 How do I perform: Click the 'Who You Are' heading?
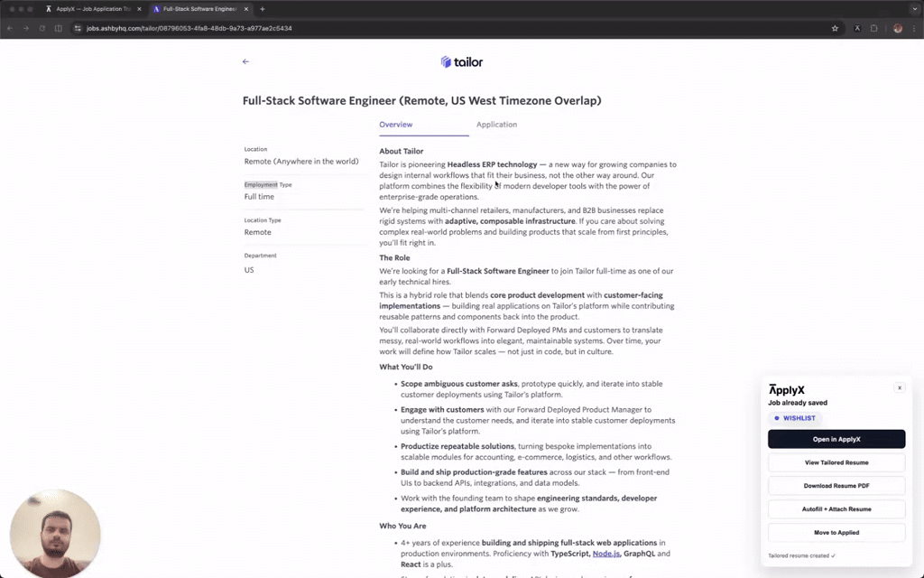click(x=402, y=527)
